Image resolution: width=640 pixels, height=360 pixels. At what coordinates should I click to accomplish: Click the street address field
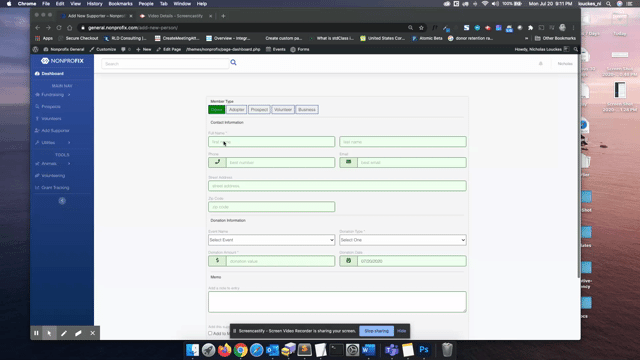point(337,186)
